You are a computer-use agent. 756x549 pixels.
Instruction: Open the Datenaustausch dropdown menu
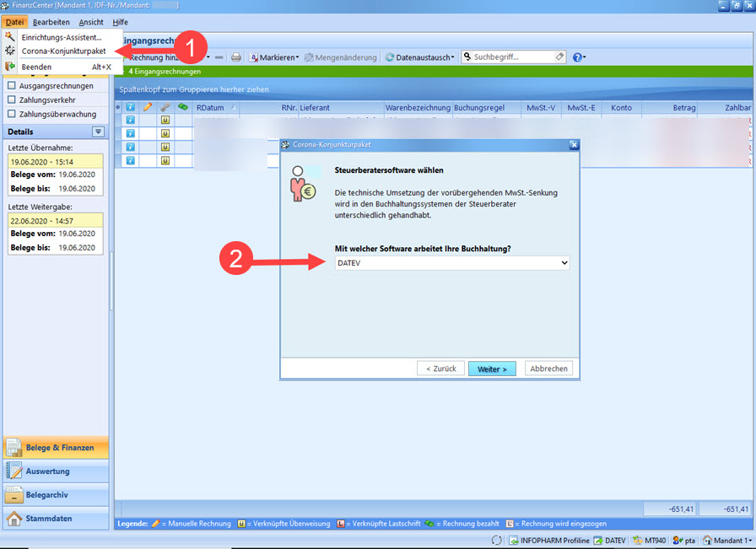[419, 57]
